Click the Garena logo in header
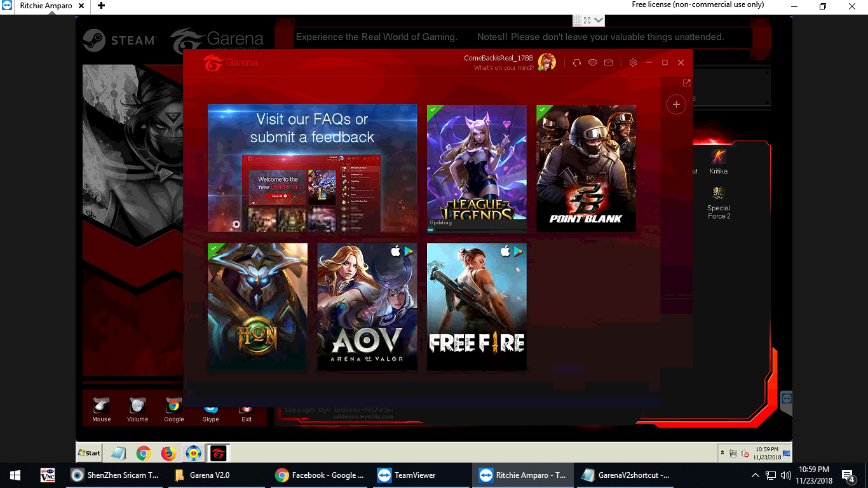Viewport: 868px width, 488px height. point(230,63)
